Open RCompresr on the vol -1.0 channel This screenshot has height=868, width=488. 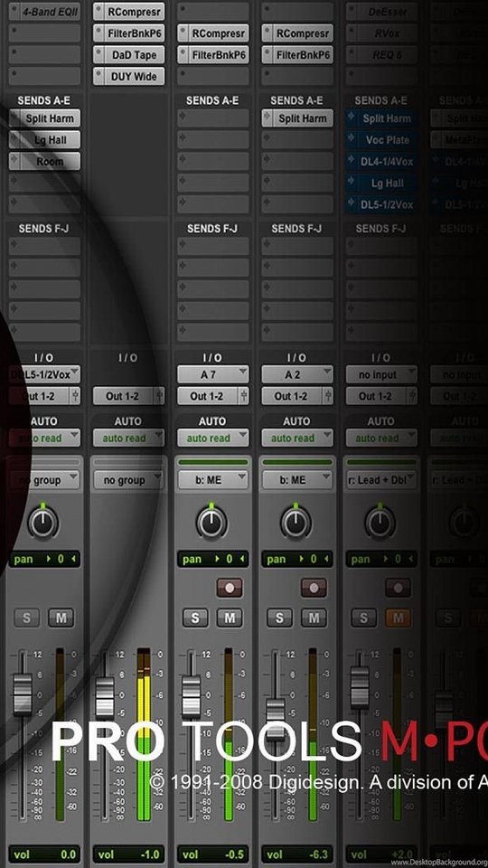135,12
